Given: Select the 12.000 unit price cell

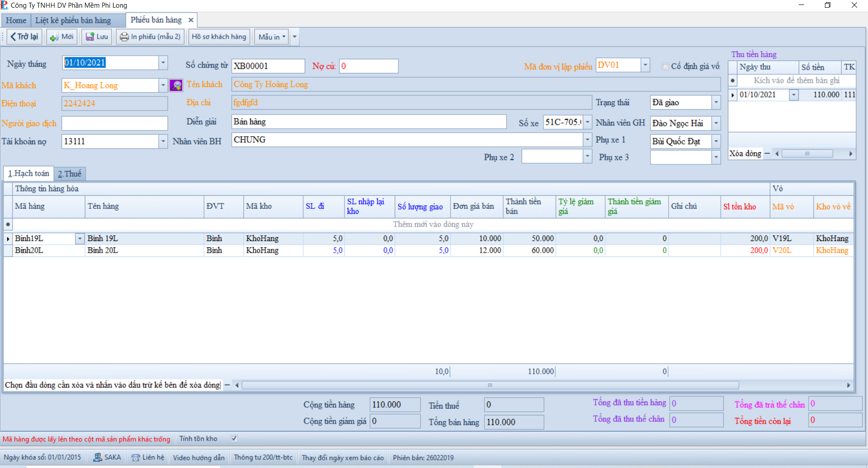Looking at the screenshot, I should 476,251.
